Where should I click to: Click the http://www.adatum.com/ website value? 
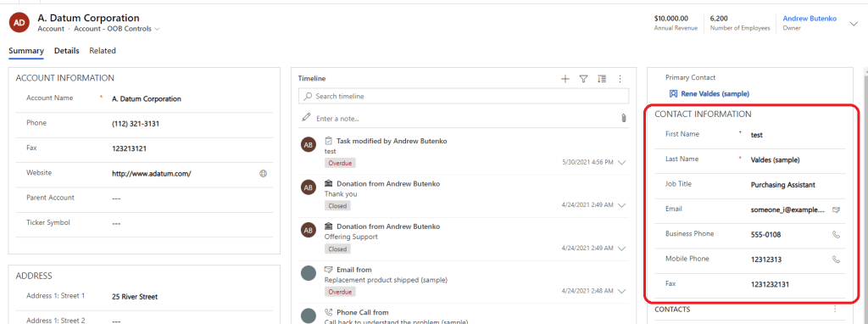click(152, 173)
